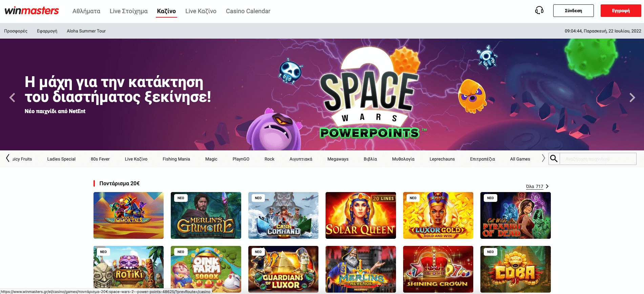Open live support headset icon
Image resolution: width=644 pixels, height=294 pixels.
click(x=539, y=10)
